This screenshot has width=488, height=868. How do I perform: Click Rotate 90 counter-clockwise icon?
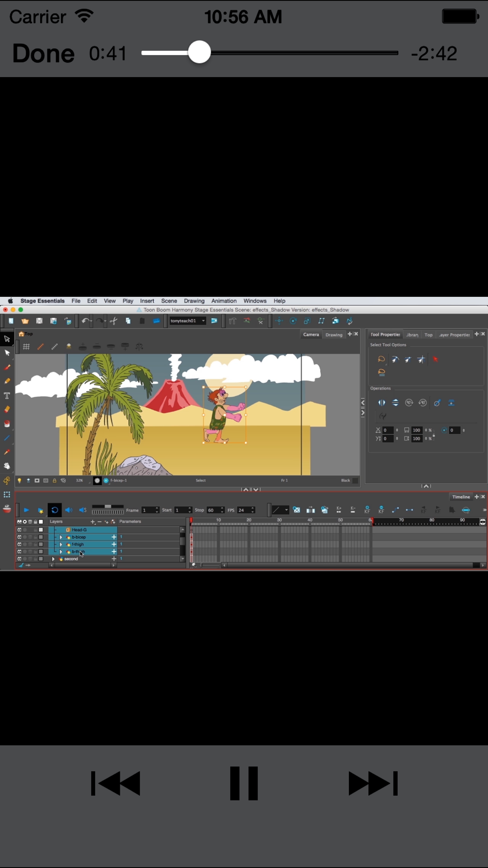pos(423,403)
